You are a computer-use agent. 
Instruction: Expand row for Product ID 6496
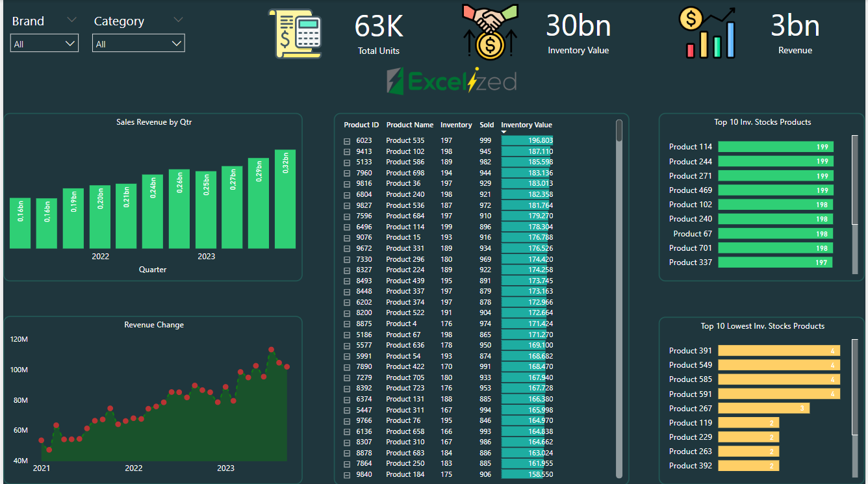tap(347, 227)
